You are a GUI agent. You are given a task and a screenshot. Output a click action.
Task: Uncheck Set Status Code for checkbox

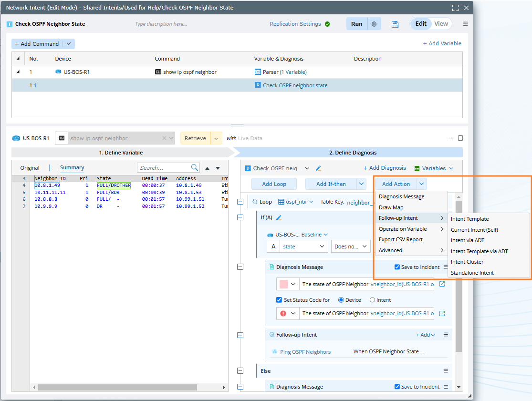[279, 300]
